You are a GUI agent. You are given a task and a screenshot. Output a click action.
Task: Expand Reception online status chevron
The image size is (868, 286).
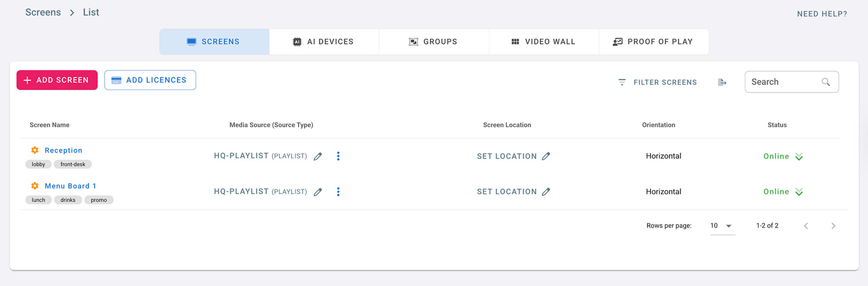[x=799, y=157]
